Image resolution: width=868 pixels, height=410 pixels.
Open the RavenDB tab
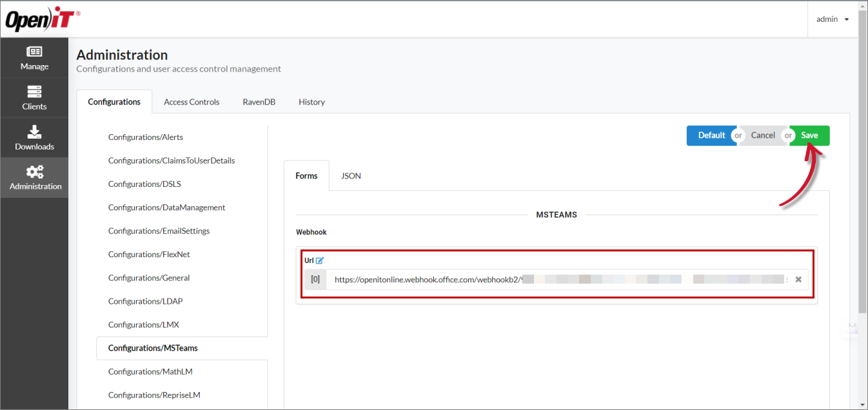tap(259, 102)
